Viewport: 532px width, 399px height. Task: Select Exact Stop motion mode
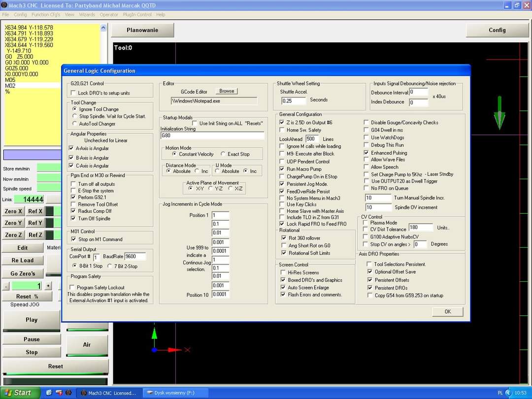[x=223, y=154]
